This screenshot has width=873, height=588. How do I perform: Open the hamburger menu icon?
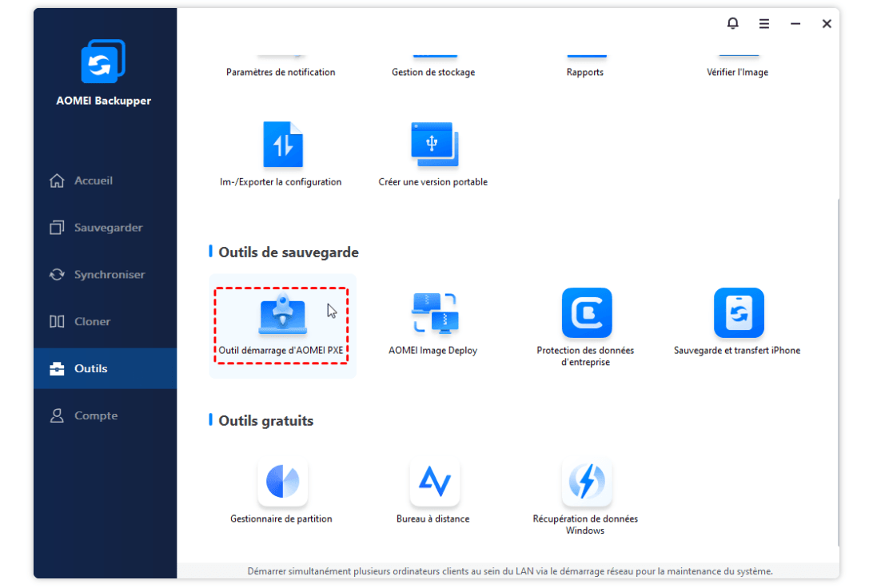(x=764, y=23)
